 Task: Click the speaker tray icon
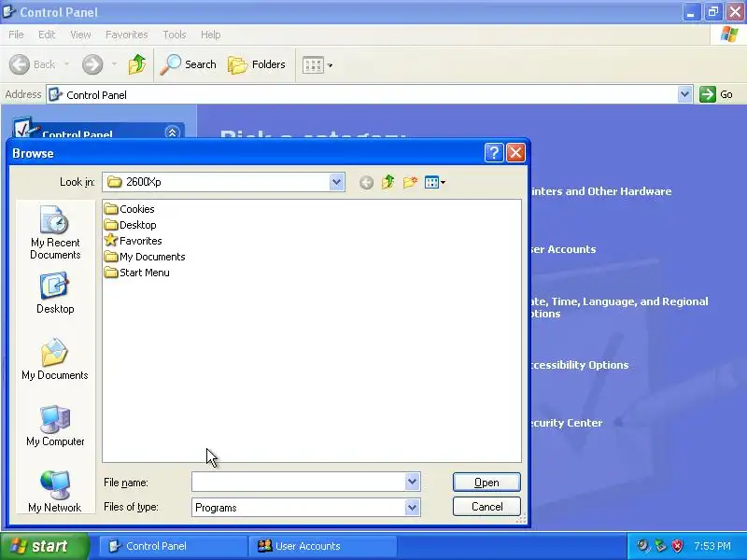pyautogui.click(x=643, y=546)
